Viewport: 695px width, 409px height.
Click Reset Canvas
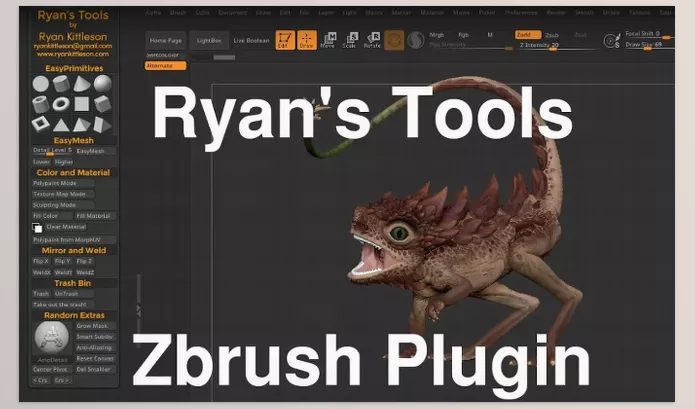tap(95, 358)
